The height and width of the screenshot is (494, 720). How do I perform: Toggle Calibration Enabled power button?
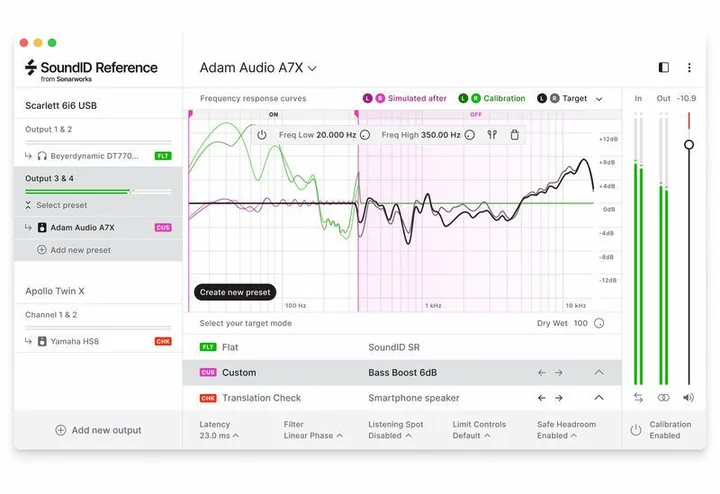pos(636,430)
